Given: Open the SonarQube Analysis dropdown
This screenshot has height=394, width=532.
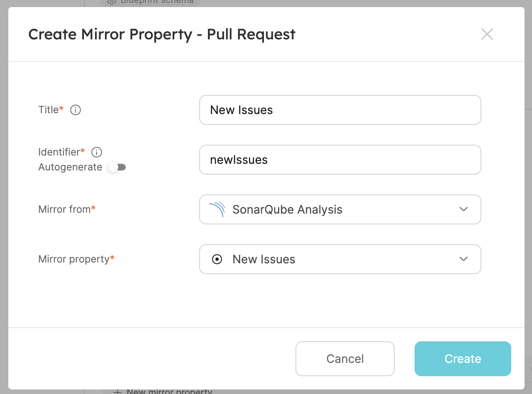Looking at the screenshot, I should (332, 209).
